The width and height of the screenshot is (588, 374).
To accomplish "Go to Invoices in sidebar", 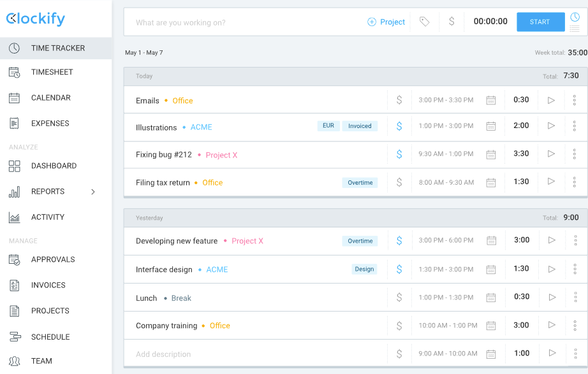I will coord(48,285).
